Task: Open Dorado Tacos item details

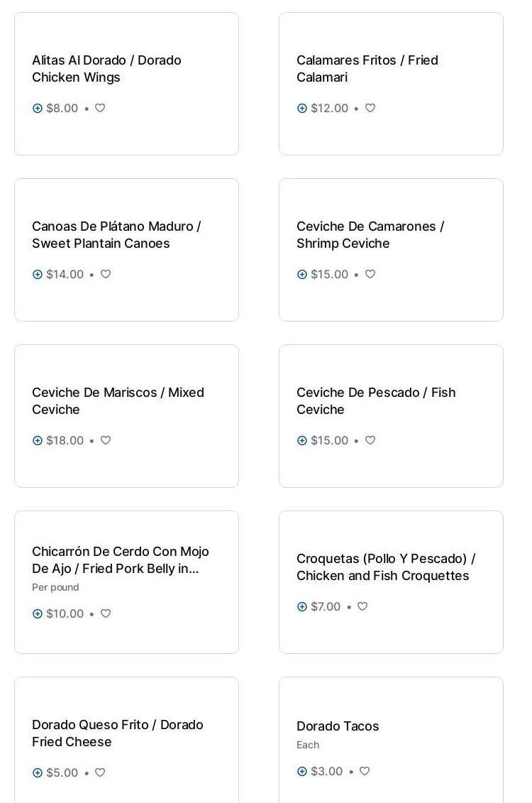Action: 338,726
